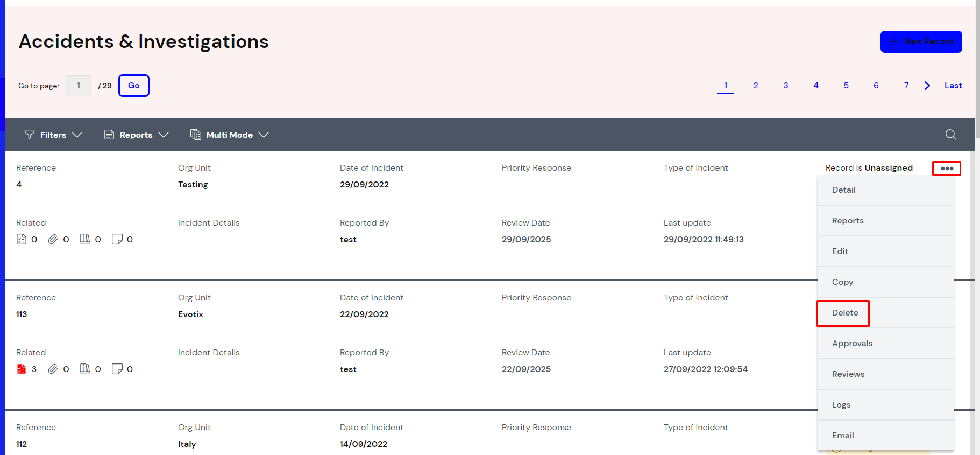Click the New Record button

click(921, 41)
